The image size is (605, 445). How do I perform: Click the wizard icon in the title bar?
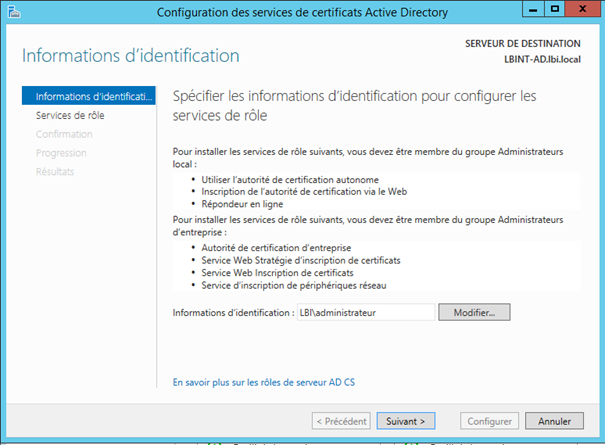(x=16, y=12)
